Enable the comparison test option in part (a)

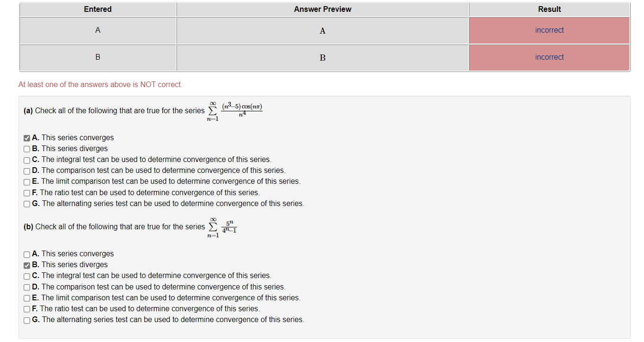[26, 171]
